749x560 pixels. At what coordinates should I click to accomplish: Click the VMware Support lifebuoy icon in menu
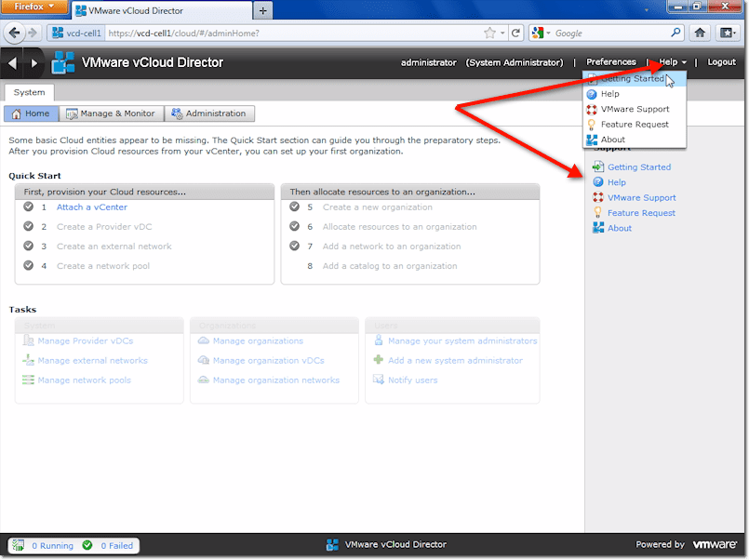coord(592,110)
